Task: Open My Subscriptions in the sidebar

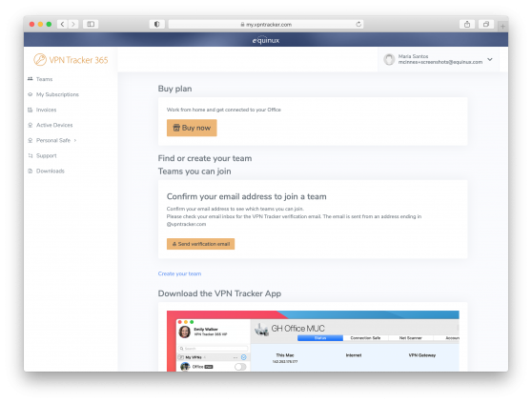Action: pos(57,94)
